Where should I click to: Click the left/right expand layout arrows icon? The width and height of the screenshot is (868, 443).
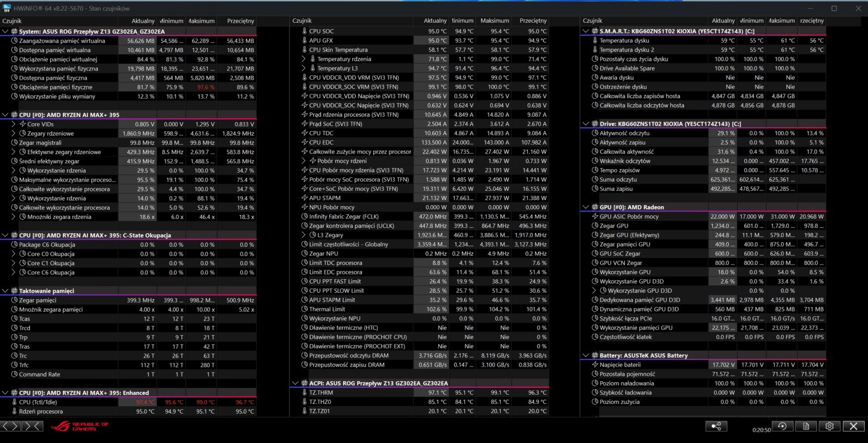10,426
